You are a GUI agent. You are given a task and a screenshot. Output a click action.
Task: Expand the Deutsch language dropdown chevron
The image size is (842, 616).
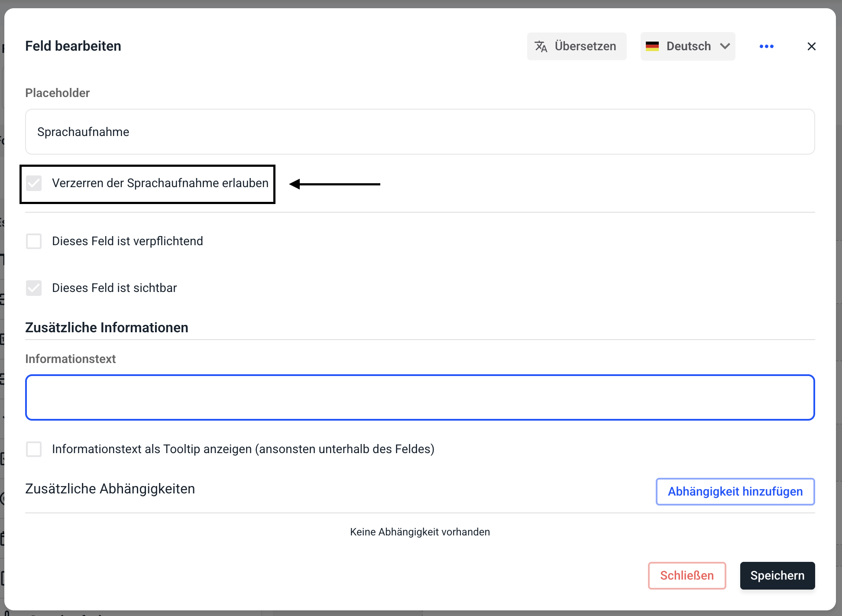(x=725, y=46)
